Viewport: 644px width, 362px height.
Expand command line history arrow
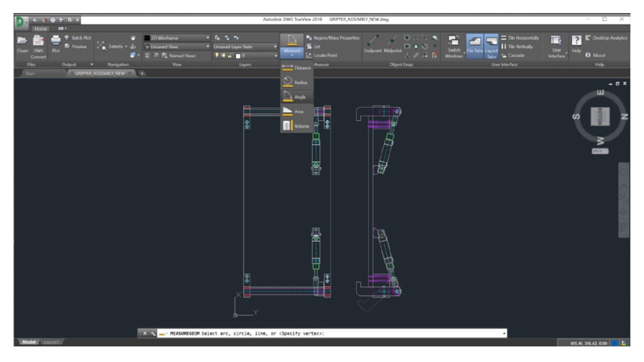pyautogui.click(x=504, y=333)
